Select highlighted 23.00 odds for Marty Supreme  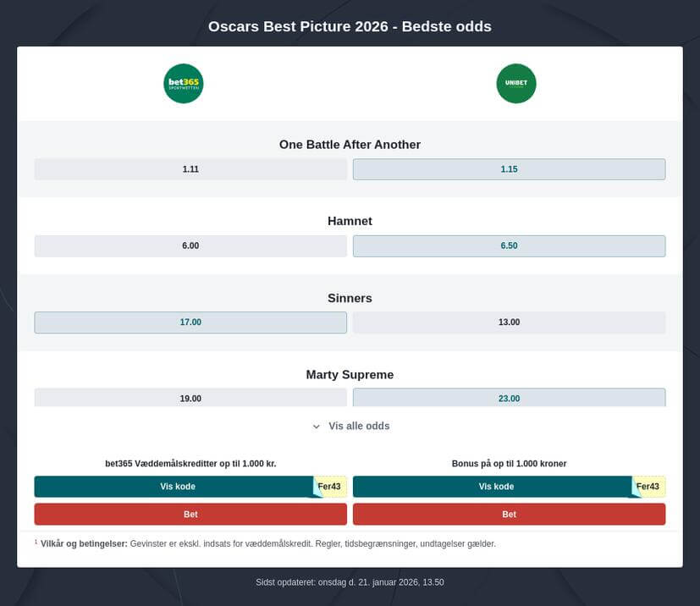[x=509, y=398]
